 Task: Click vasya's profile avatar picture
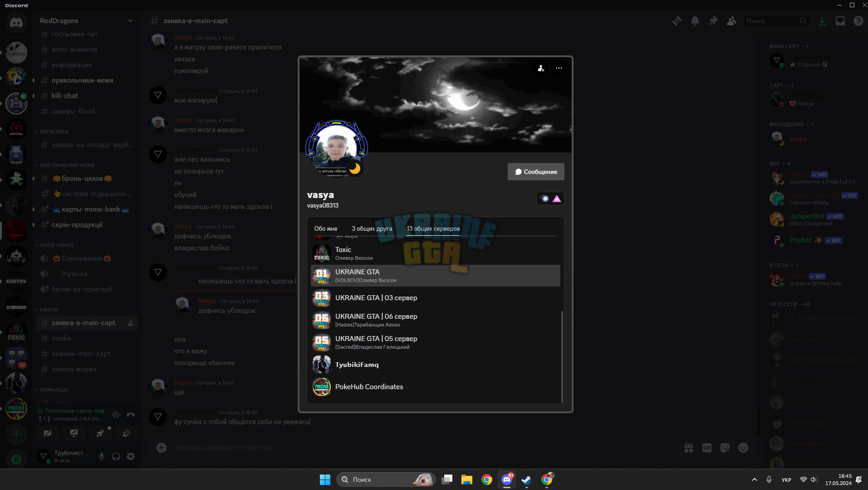[x=337, y=149]
